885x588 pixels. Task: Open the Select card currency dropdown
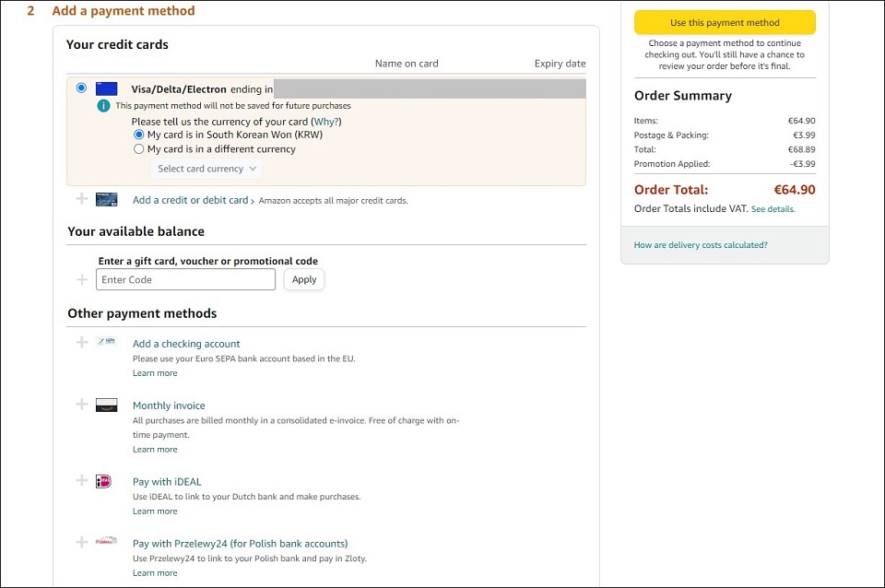click(x=206, y=169)
